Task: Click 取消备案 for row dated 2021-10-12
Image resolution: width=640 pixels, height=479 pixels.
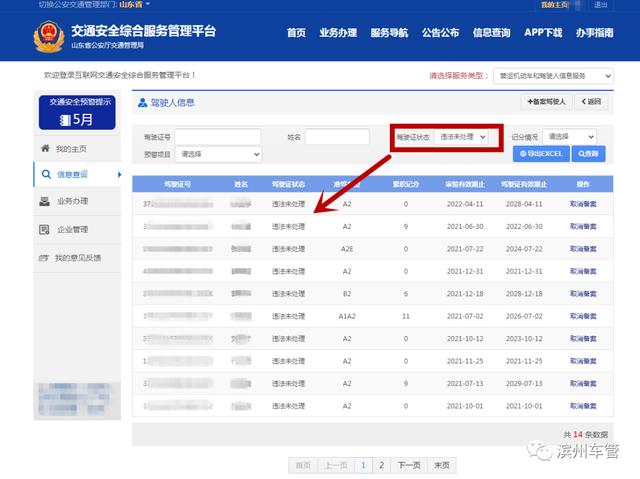Action: pyautogui.click(x=583, y=339)
